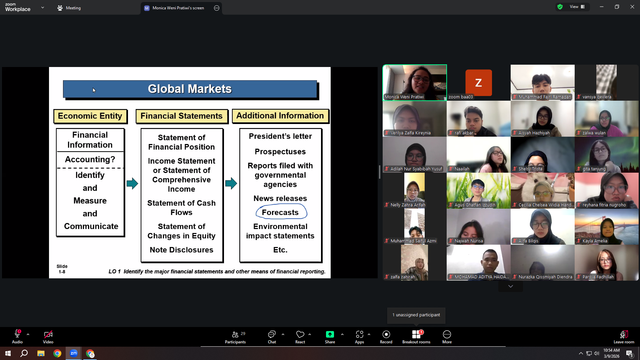Open the Windows Start menu
640x360 pixels.
(x=8, y=353)
